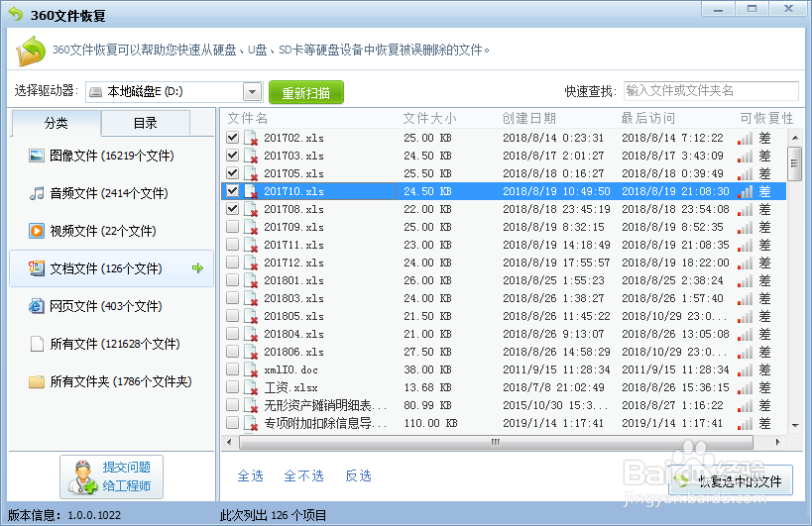Viewport: 812px width, 526px height.
Task: Click the 重新扫描 rescan button
Action: click(x=306, y=92)
